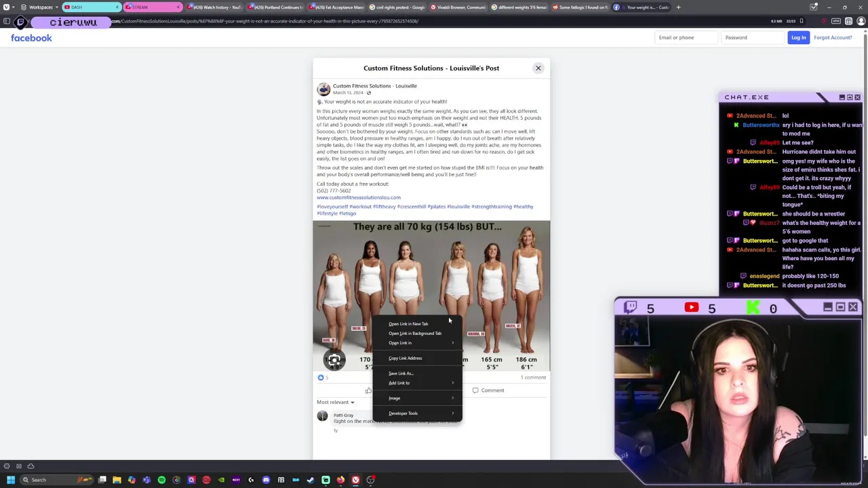Screen dimensions: 868x488
Task: Focus the 'Email or phone' field
Action: tap(686, 37)
